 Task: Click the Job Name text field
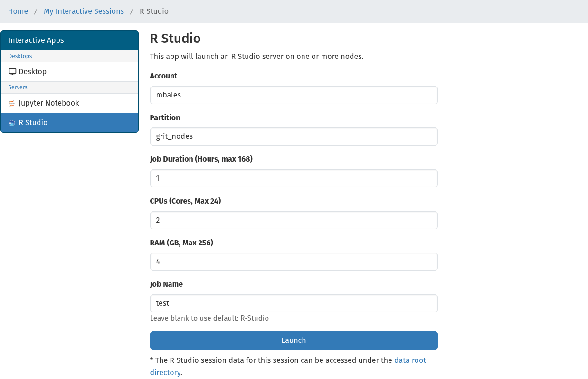(294, 303)
